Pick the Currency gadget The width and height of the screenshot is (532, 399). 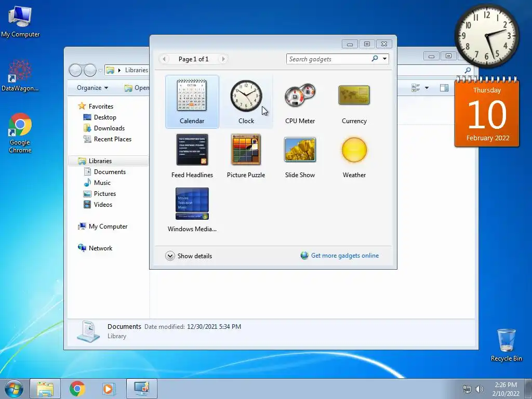tap(354, 101)
